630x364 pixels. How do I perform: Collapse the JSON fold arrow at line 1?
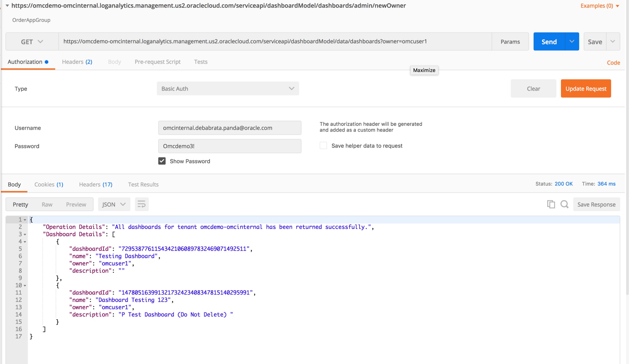coord(25,220)
